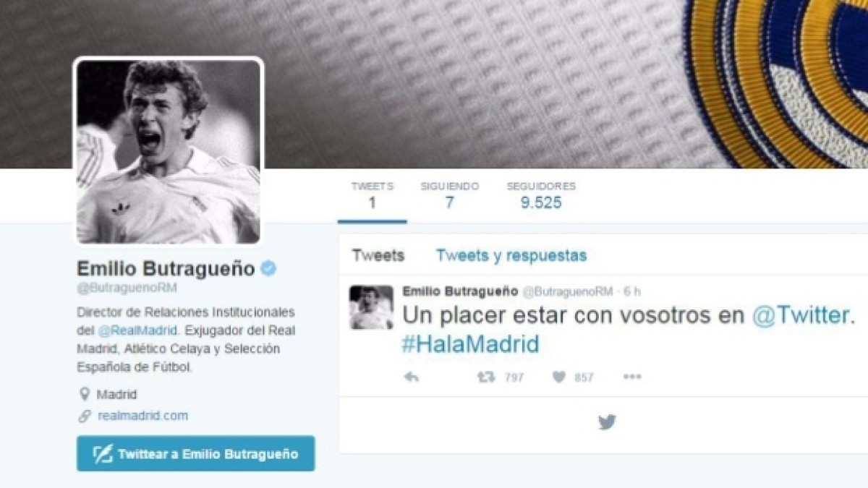Click Twittear a Emilio Butragueño button

[195, 454]
